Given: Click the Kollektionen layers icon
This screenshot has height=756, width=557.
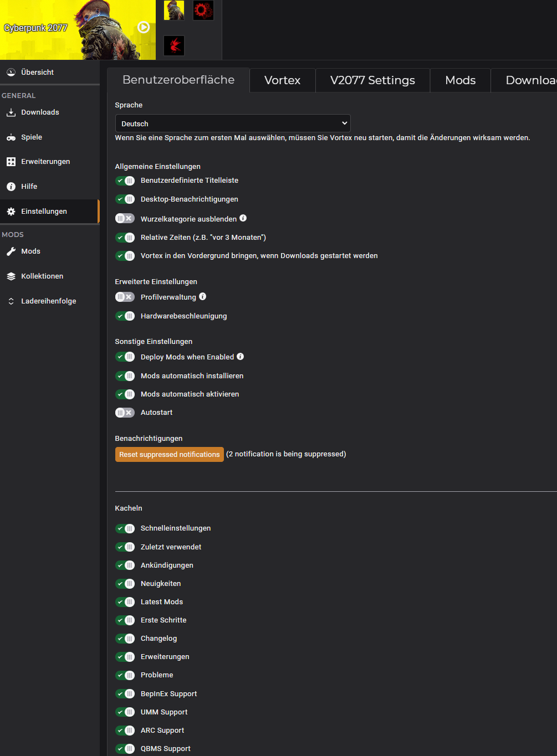Looking at the screenshot, I should tap(11, 276).
